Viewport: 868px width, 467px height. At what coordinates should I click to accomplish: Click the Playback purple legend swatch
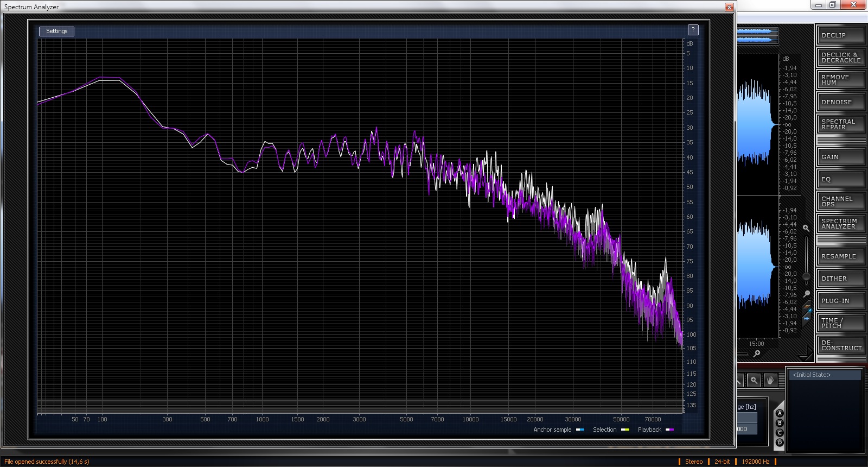tap(669, 430)
